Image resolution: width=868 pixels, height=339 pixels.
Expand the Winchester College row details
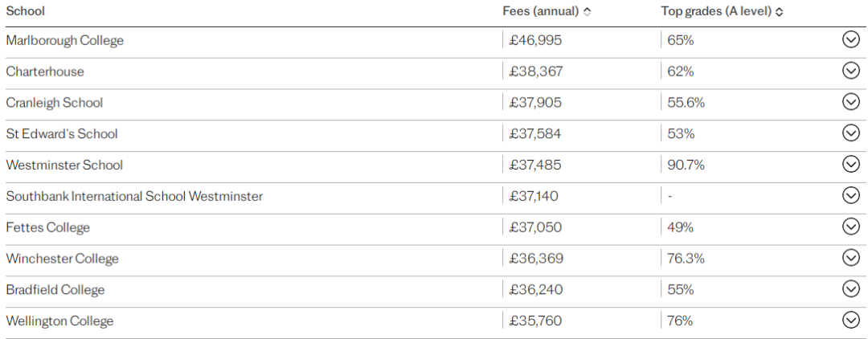click(x=850, y=258)
